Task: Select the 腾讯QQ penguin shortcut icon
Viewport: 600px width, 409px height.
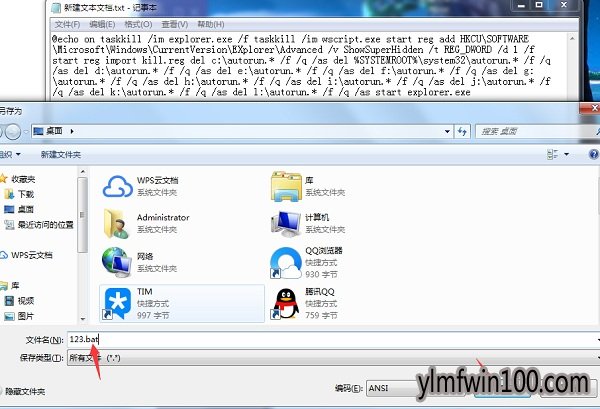Action: [285, 303]
